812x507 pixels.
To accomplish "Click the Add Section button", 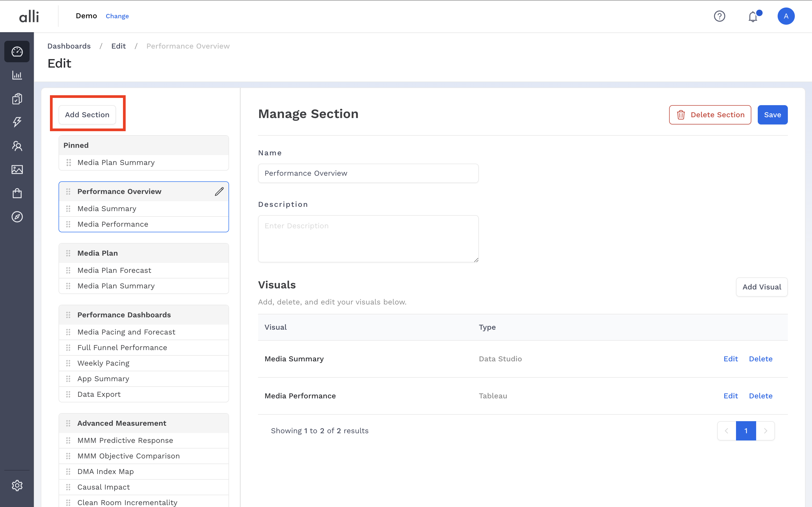I will (x=87, y=114).
